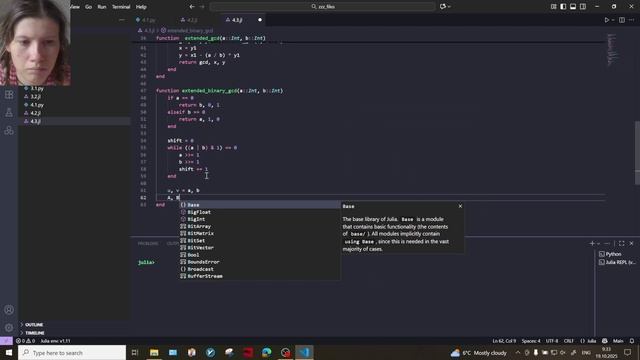Open the Help menu
Screen dimensions: 640x360
pyautogui.click(x=141, y=7)
